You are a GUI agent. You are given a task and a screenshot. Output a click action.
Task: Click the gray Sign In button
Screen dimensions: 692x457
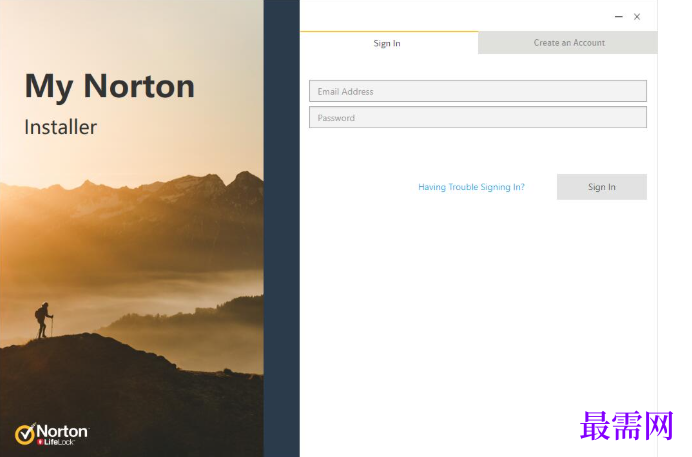pyautogui.click(x=602, y=187)
